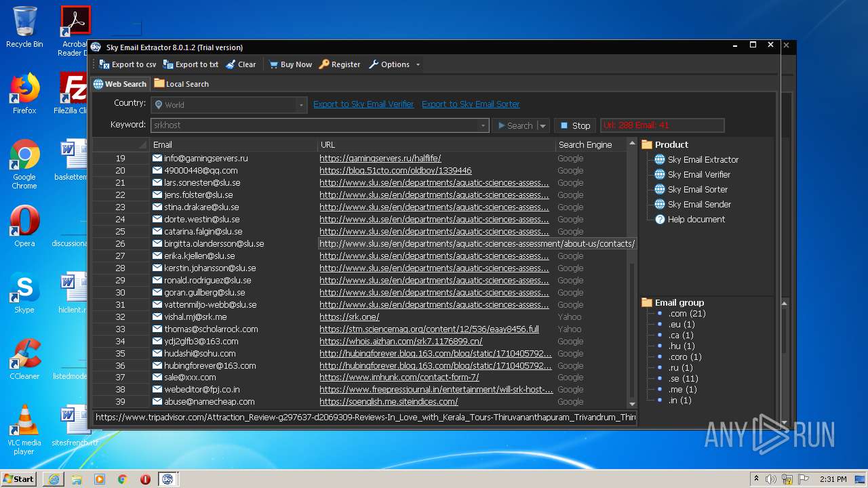Stop the running search
The height and width of the screenshot is (488, 868).
point(575,125)
